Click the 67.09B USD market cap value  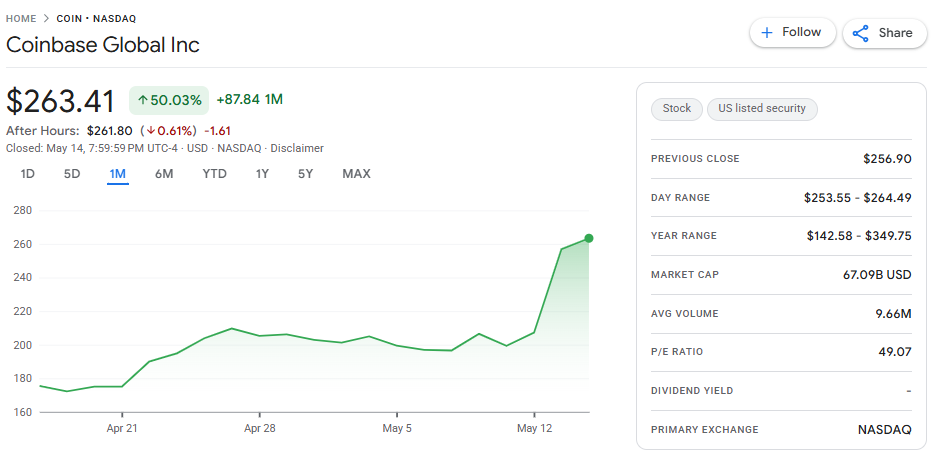[877, 275]
